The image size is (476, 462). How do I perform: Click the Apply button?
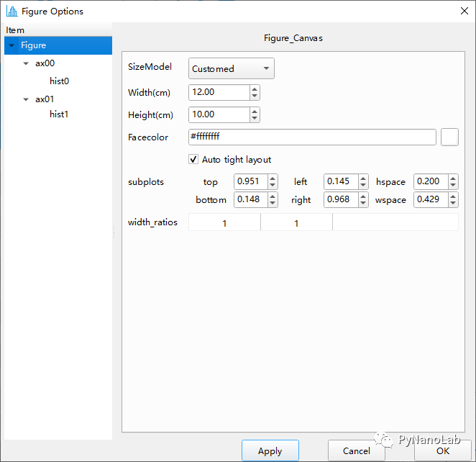pyautogui.click(x=270, y=450)
